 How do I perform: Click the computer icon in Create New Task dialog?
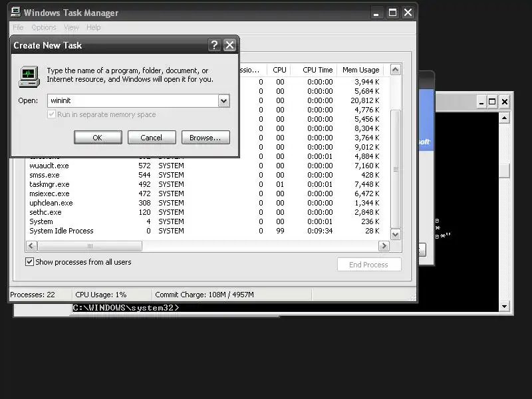pyautogui.click(x=29, y=76)
